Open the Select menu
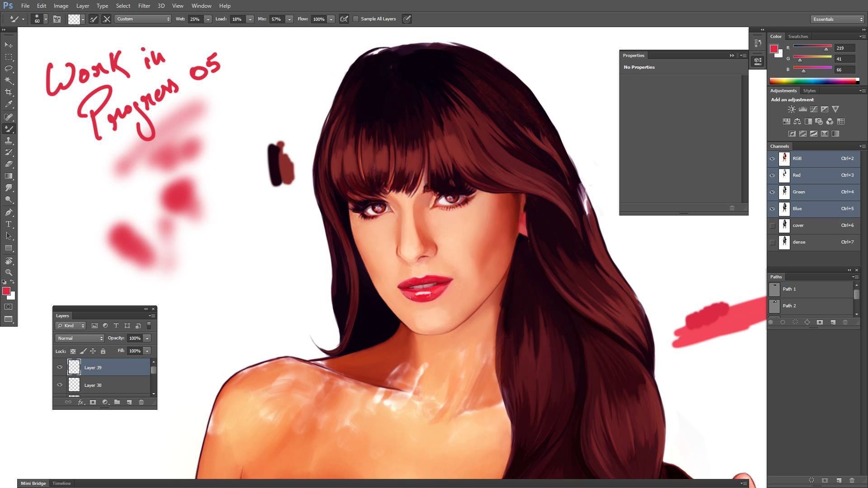 (123, 6)
